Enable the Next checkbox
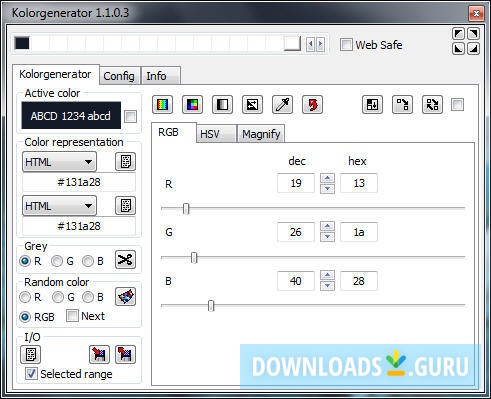 pos(72,316)
